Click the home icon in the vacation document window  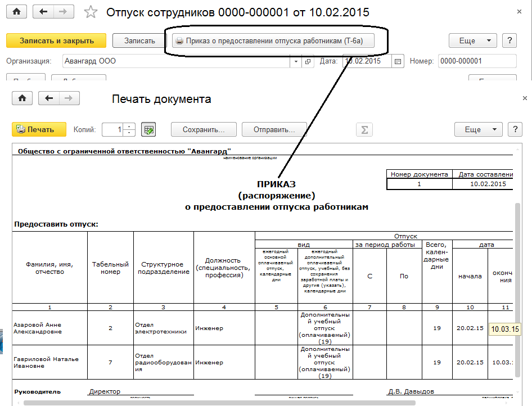(x=16, y=12)
